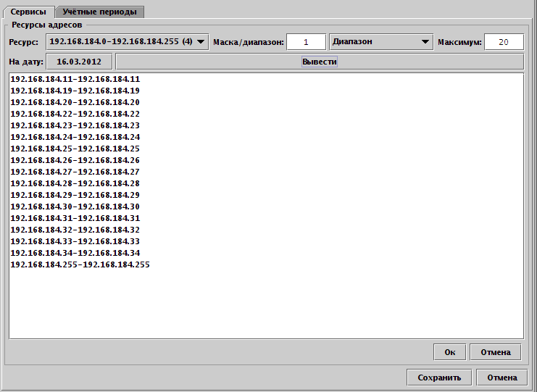Choose the 192.168.184.28 range entry
This screenshot has height=392, width=537.
(75, 183)
